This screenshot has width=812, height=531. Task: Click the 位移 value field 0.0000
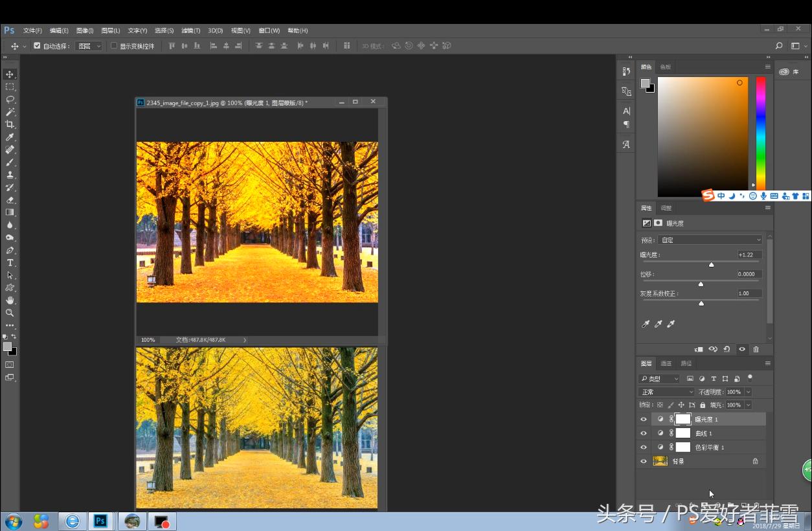[749, 274]
